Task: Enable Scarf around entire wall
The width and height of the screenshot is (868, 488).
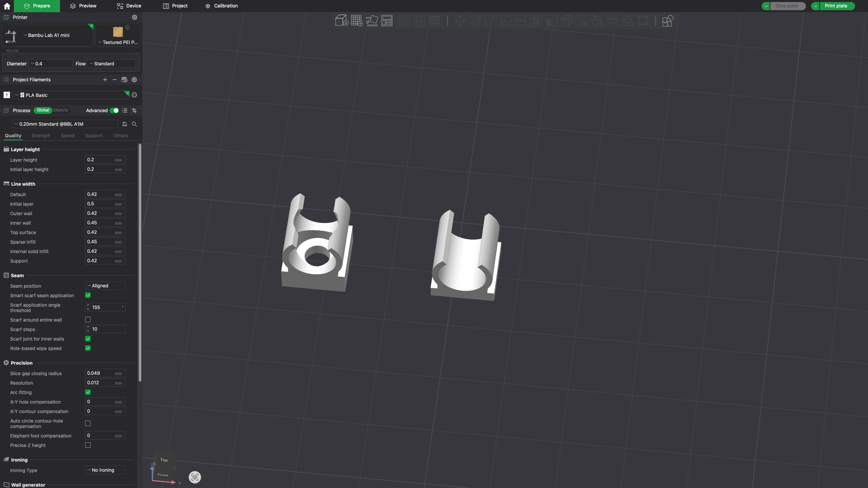Action: [88, 320]
